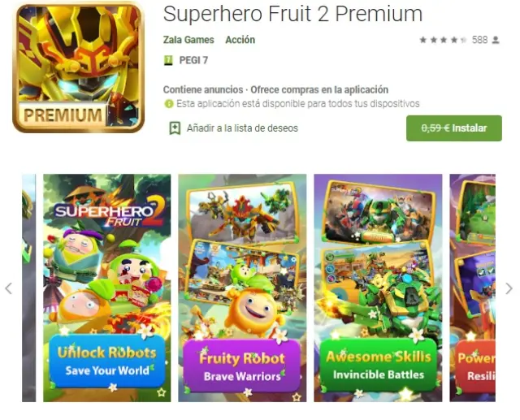Viewport: 520px width, 420px height.
Task: Open the Fruity Robot Brave Warriors screenshot
Action: pyautogui.click(x=242, y=288)
